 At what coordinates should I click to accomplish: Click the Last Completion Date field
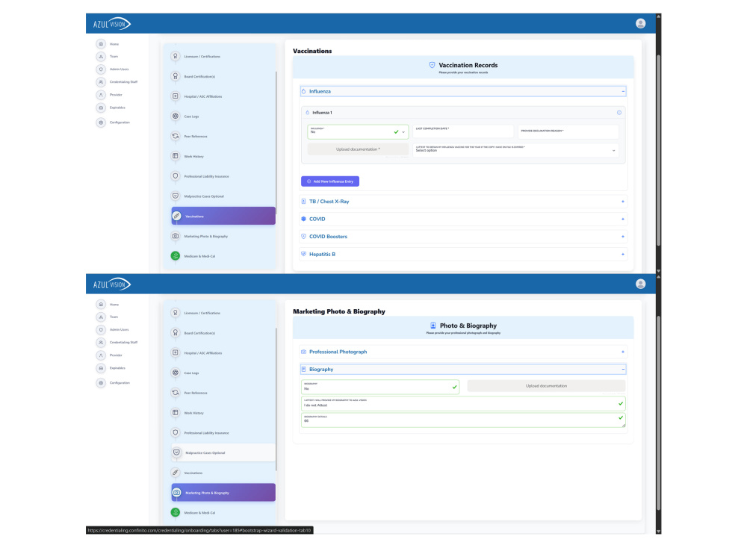[463, 131]
